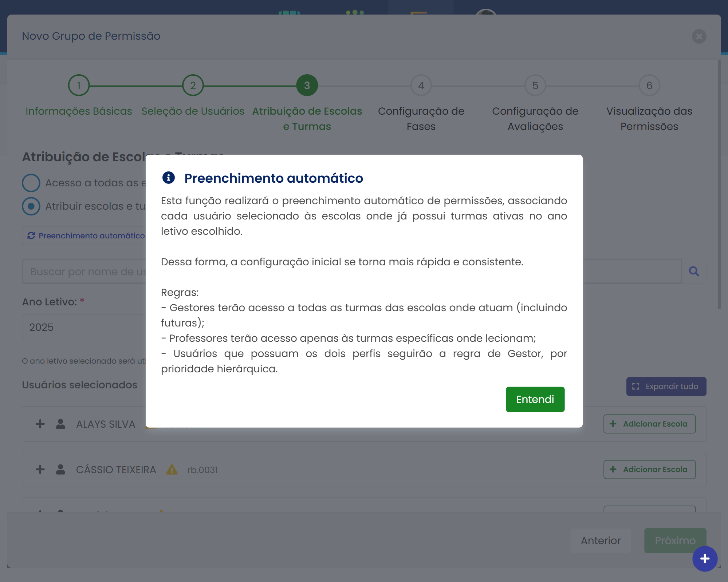Go to step 2 Seleção de Usuários

click(x=193, y=86)
